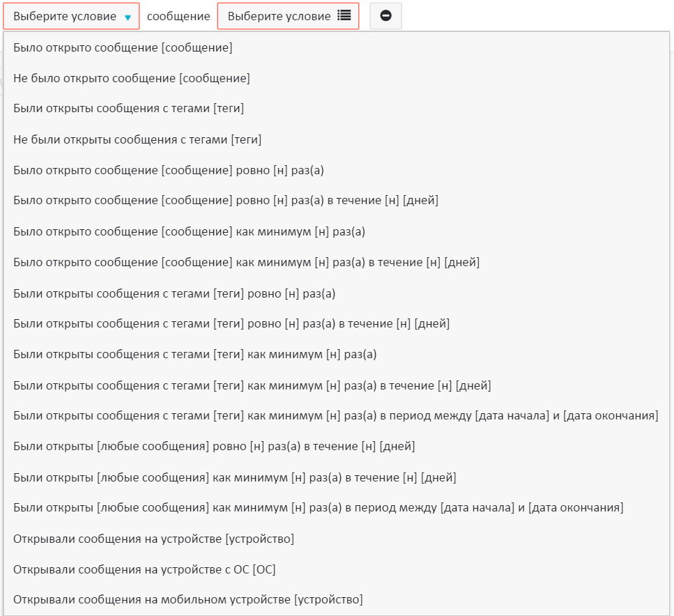Choose message 'как минимум [н] раз(а) в течение [н] [дней]'
Screen dimensions: 674x616
(x=246, y=263)
